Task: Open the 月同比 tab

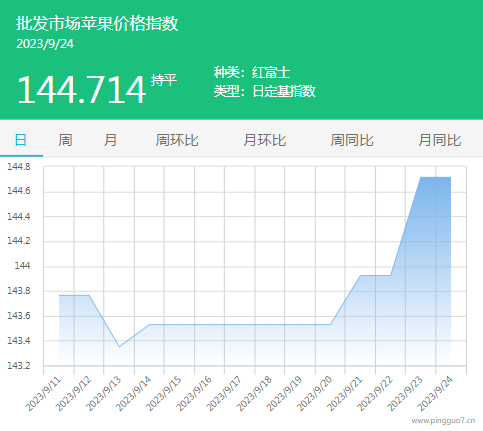Action: tap(440, 140)
